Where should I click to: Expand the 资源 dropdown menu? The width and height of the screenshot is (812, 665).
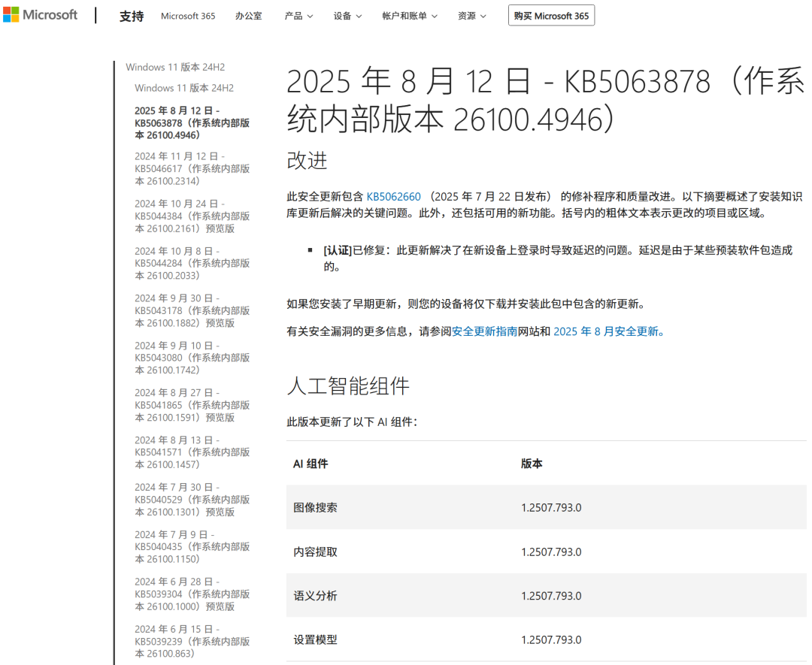point(471,16)
